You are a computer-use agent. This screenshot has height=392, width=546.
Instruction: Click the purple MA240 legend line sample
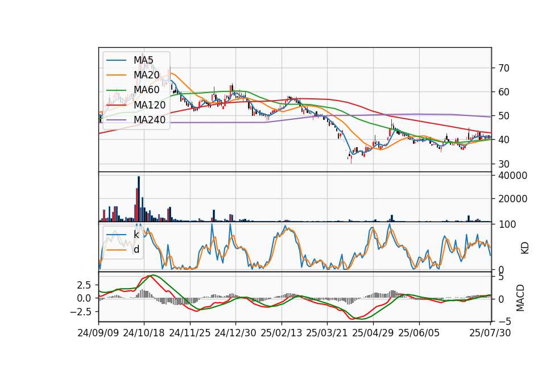tap(116, 120)
